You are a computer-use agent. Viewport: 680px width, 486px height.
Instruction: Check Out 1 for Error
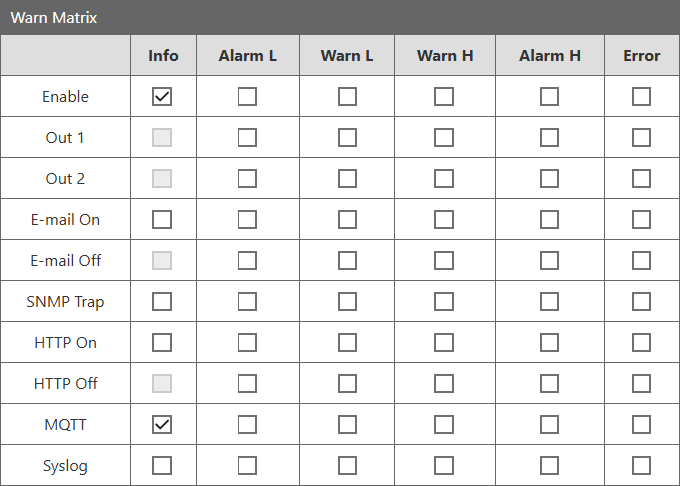click(x=641, y=138)
